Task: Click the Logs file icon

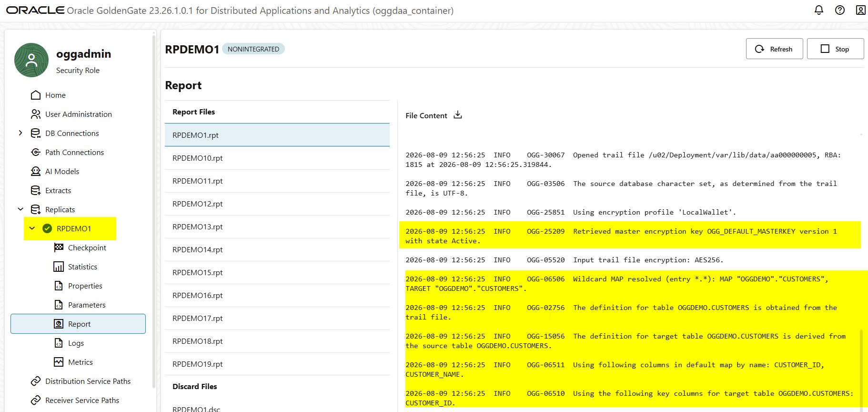Action: 59,343
